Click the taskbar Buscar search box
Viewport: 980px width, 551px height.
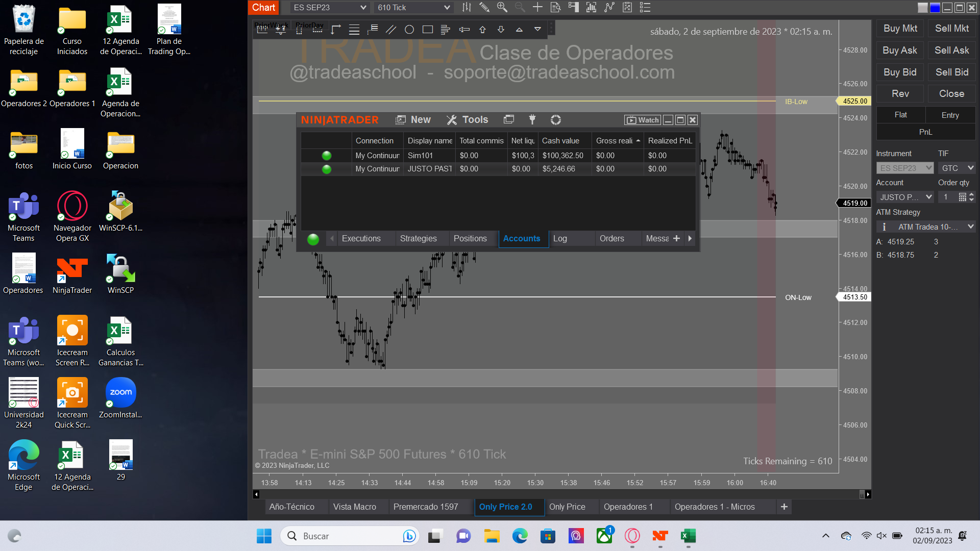[x=349, y=536]
